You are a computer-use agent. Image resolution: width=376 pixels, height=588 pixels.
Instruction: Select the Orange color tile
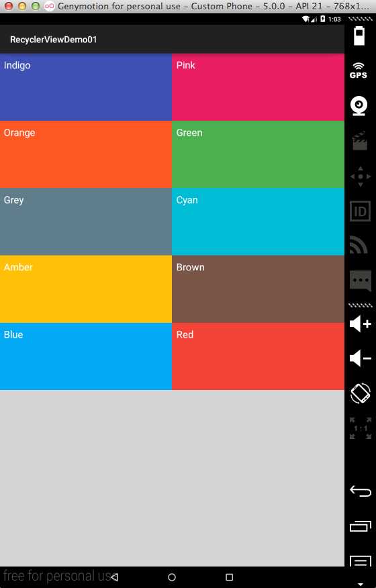pos(86,154)
